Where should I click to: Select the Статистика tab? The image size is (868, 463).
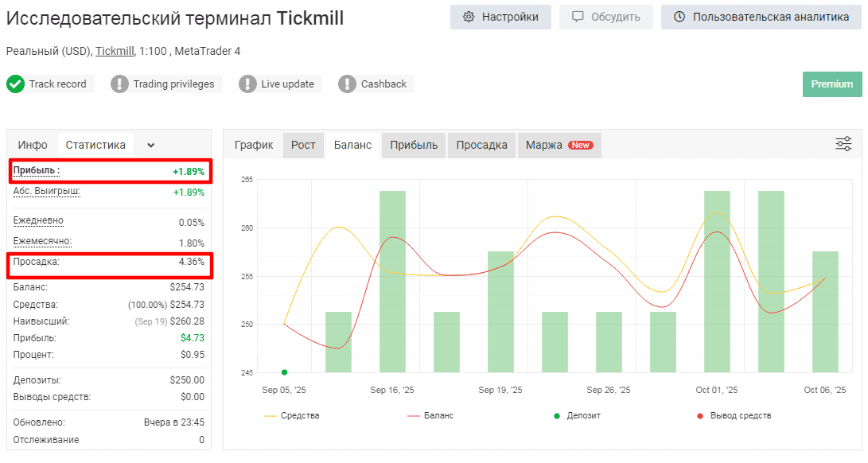tap(95, 145)
